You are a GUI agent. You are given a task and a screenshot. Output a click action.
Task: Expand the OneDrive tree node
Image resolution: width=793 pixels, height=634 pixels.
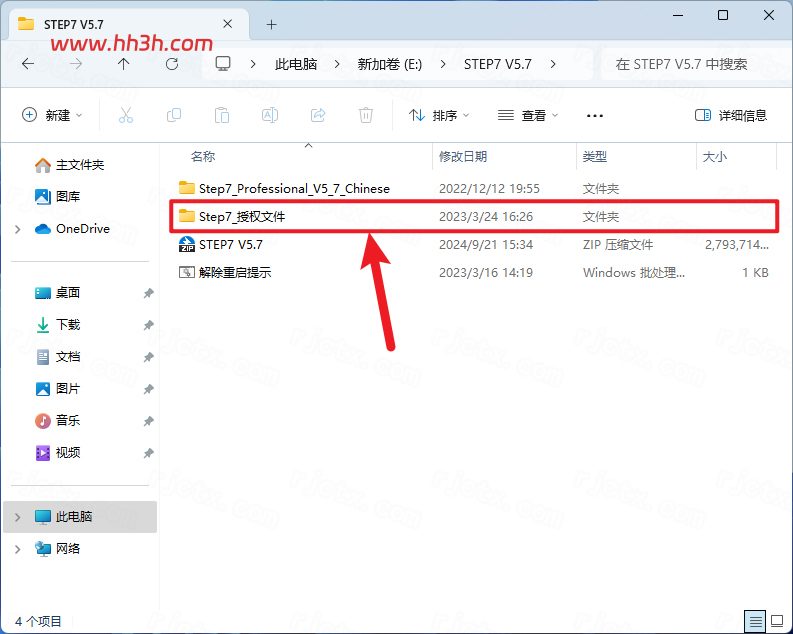(18, 229)
